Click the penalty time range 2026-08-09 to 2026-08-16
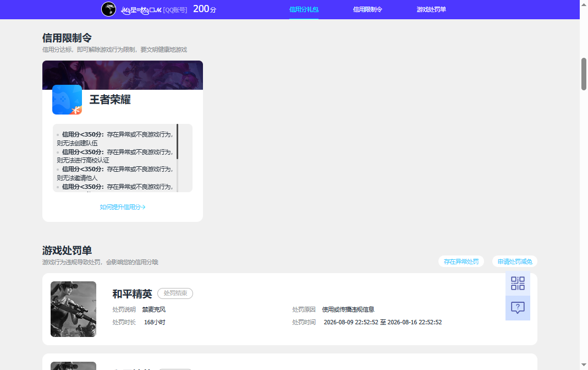588x370 pixels. [x=383, y=322]
